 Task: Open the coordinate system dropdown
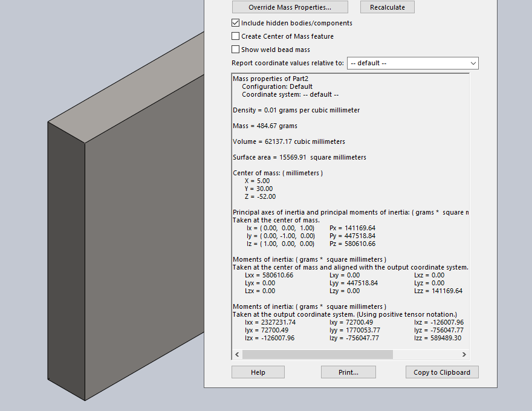(412, 63)
